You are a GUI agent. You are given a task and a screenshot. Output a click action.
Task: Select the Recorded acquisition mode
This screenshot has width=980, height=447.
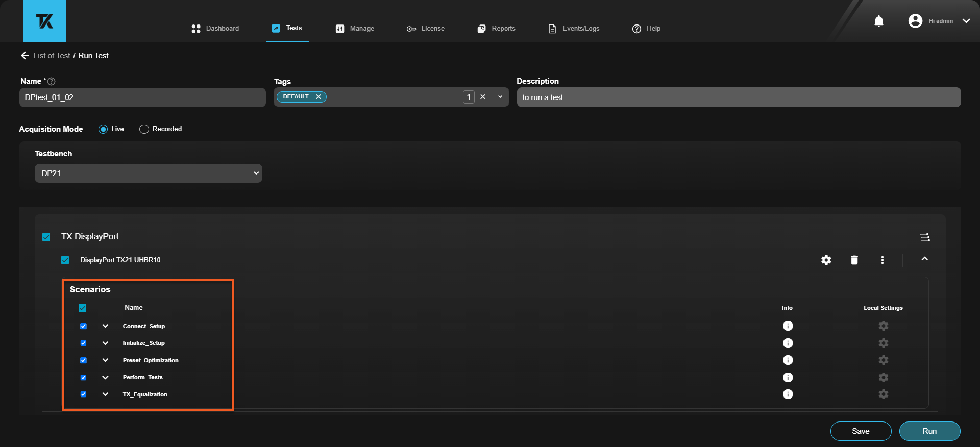pyautogui.click(x=144, y=129)
